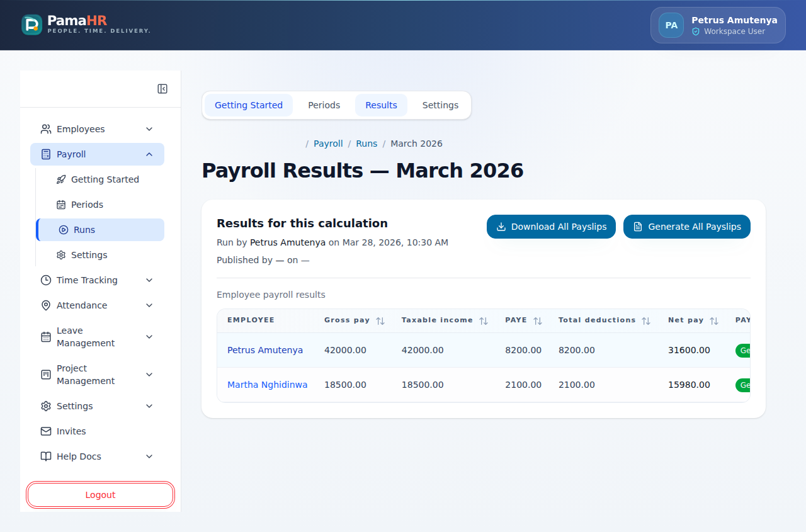The width and height of the screenshot is (806, 532).
Task: Click PAYE value 2100.00
Action: [x=523, y=385]
